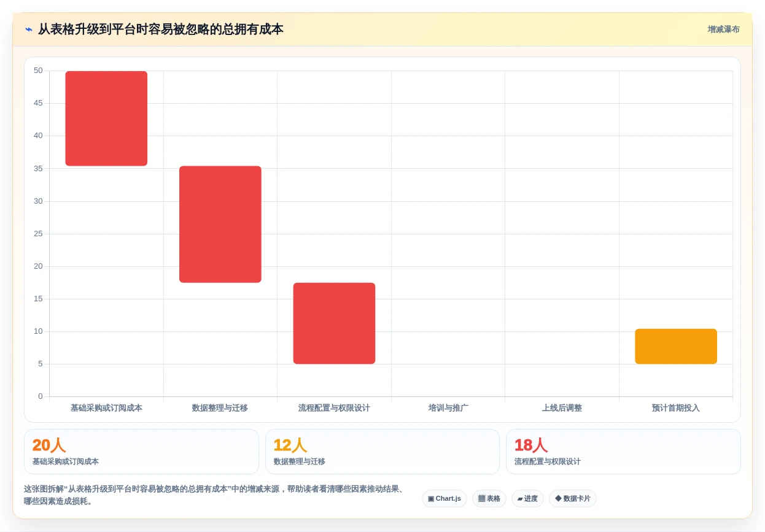Click the 18人 data card
The image size is (765, 532).
623,452
